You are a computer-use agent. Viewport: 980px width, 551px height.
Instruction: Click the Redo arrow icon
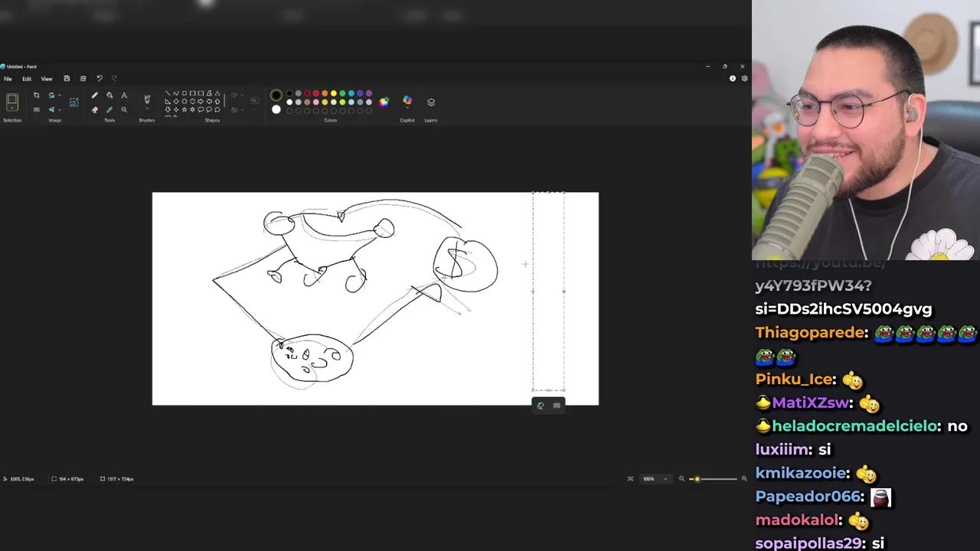coord(114,78)
